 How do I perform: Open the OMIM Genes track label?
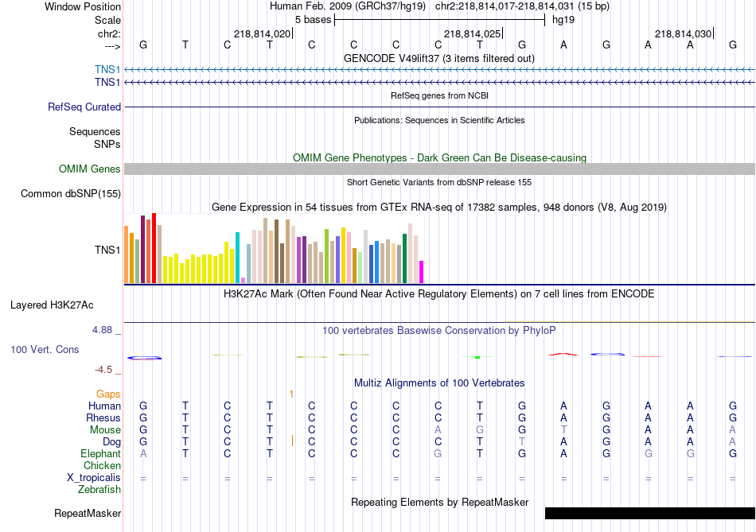click(89, 169)
